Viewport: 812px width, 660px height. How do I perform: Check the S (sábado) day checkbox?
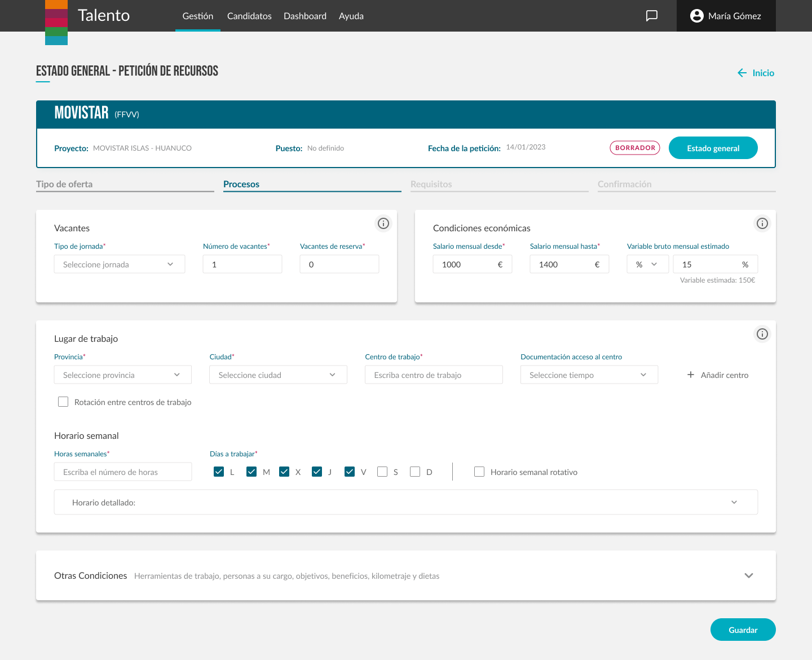tap(382, 472)
